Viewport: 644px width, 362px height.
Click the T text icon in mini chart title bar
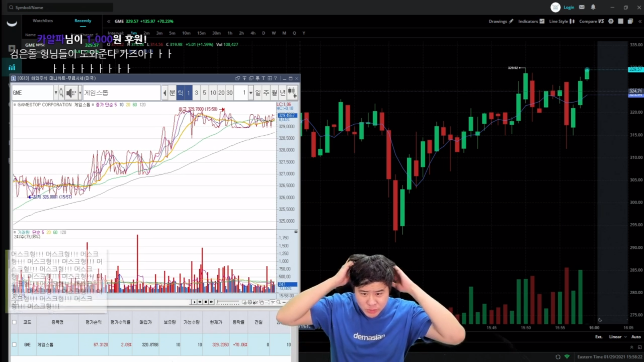263,78
